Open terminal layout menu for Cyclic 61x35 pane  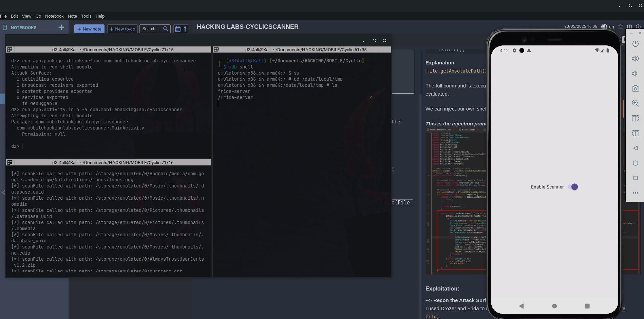tap(216, 49)
